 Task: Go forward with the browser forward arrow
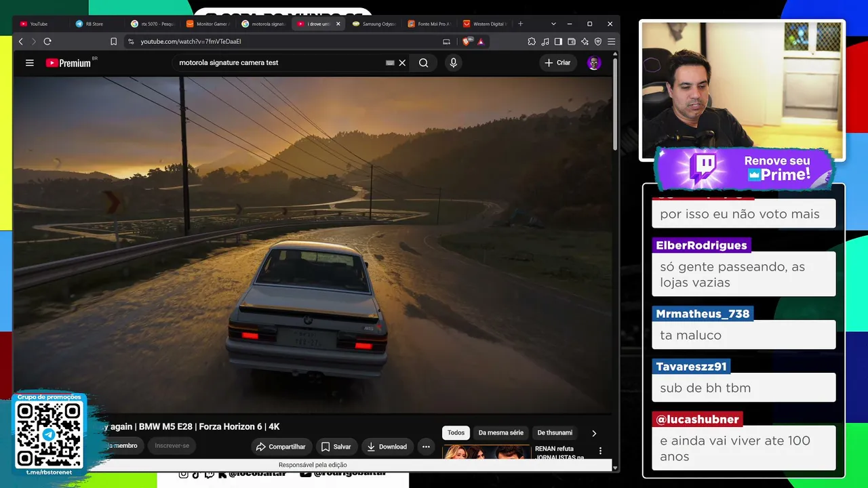coord(33,41)
